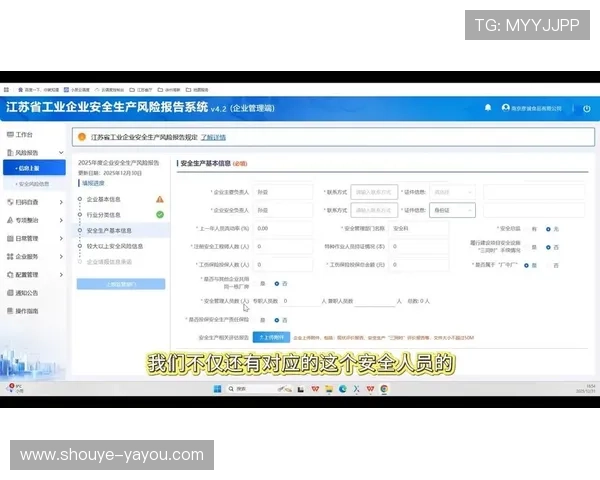The image size is (600, 480).
Task: Click the 注册安全工程师人数 field
Action: 282,247
